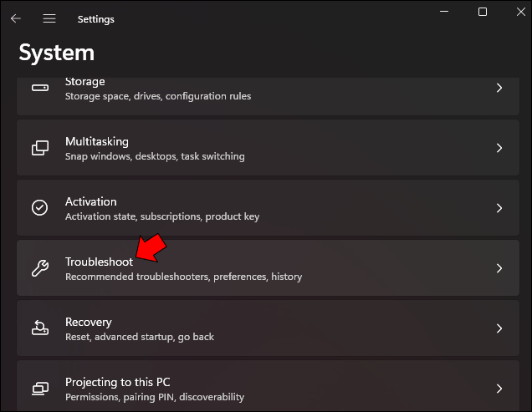Click "Snap windows, desktops, task switching" text

(155, 156)
